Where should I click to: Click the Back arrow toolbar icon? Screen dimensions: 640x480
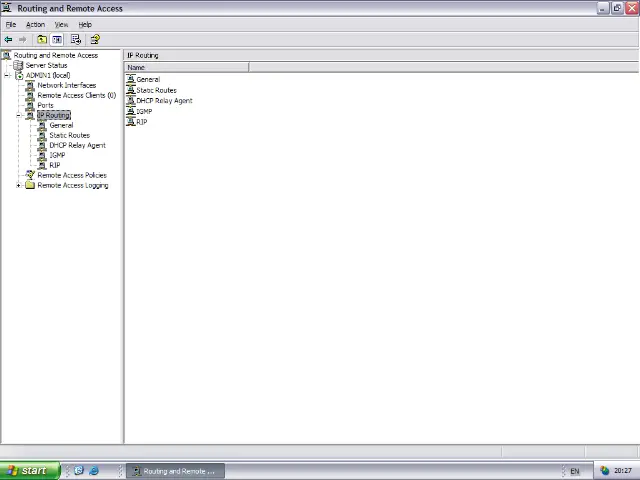pyautogui.click(x=8, y=40)
